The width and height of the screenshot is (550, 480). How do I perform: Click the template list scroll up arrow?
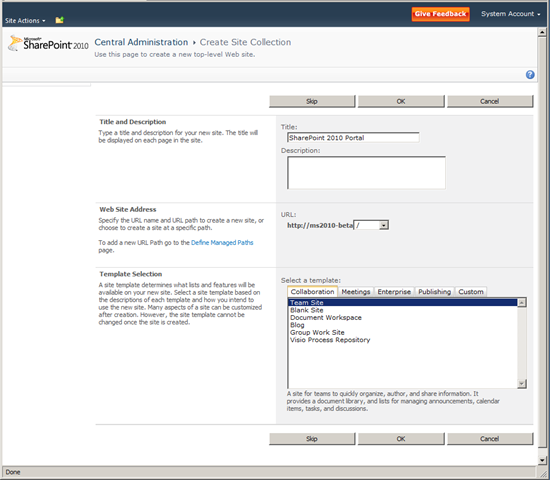pyautogui.click(x=522, y=302)
